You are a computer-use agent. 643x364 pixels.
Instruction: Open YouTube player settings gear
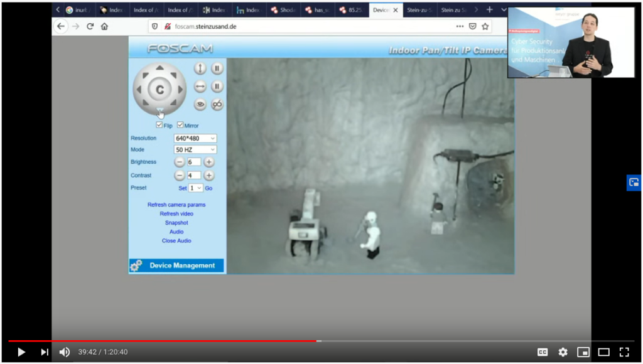(x=563, y=352)
